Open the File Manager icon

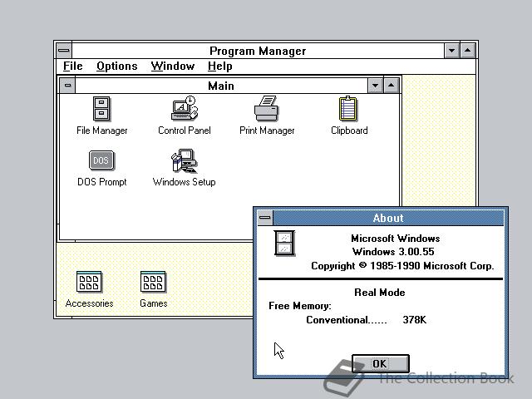(x=101, y=109)
